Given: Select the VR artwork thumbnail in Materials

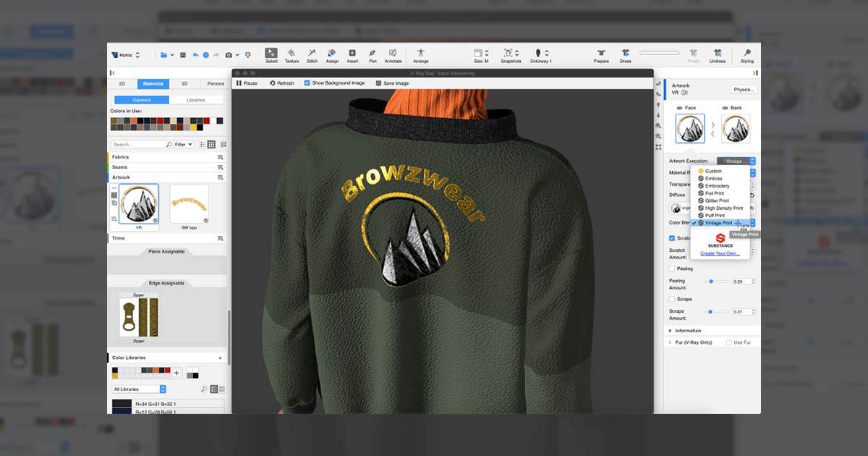Looking at the screenshot, I should click(139, 205).
